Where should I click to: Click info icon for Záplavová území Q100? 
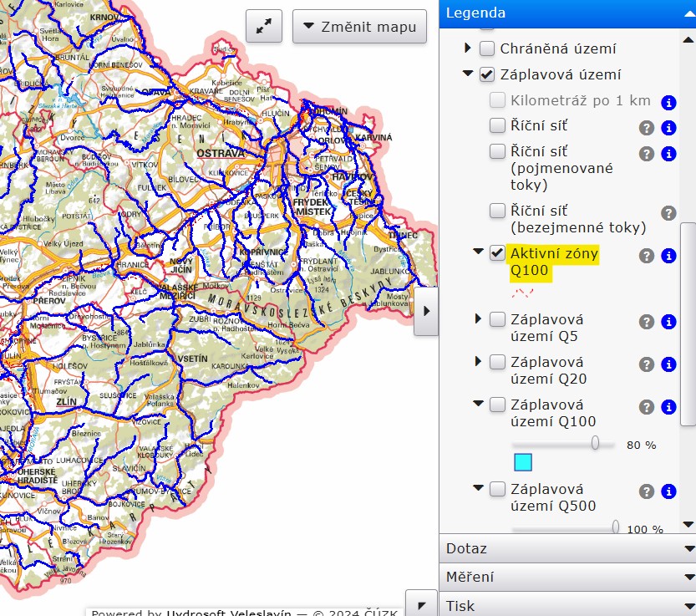[x=668, y=407]
